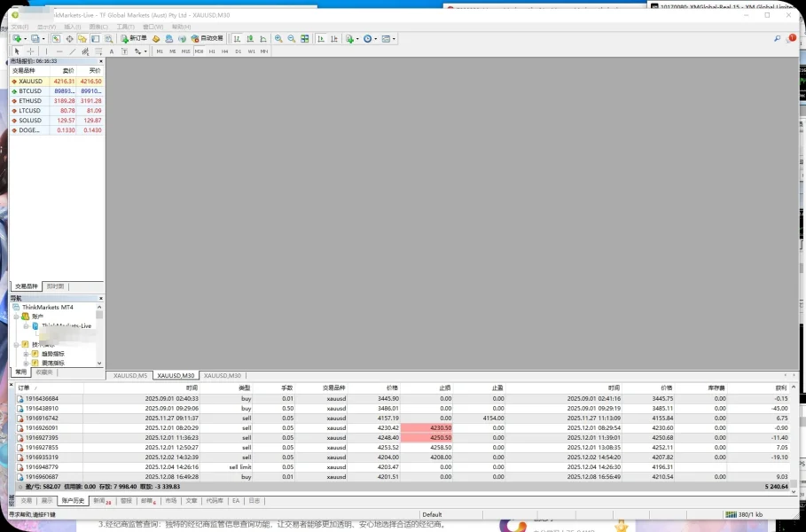Open the 插入(I) Insert menu
The width and height of the screenshot is (806, 532).
(x=73, y=27)
